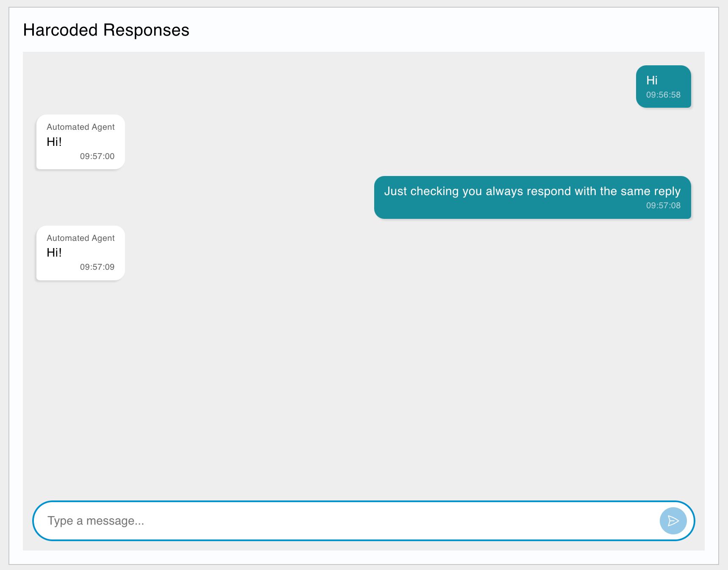Select the user's "Hi" message text
728x570 pixels.
point(652,80)
